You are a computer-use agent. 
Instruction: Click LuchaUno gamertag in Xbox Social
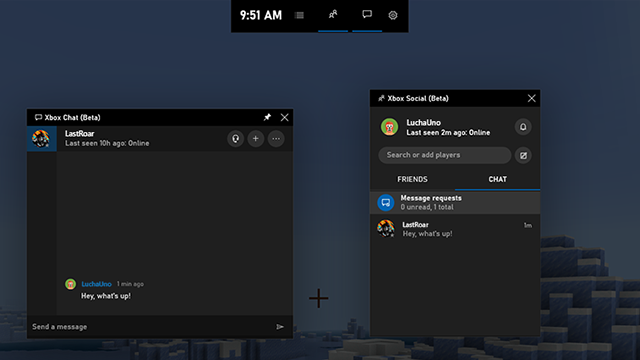423,122
